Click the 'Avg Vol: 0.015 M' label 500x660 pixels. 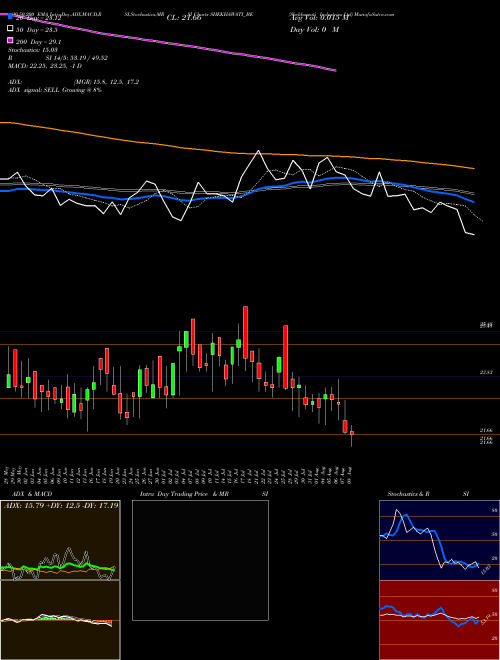319,18
